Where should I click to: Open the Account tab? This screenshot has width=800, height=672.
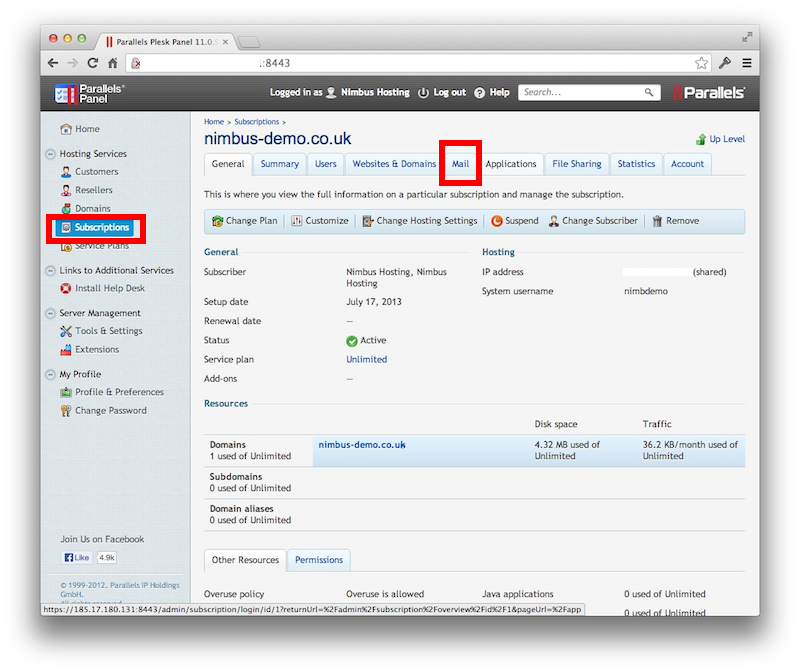click(687, 164)
